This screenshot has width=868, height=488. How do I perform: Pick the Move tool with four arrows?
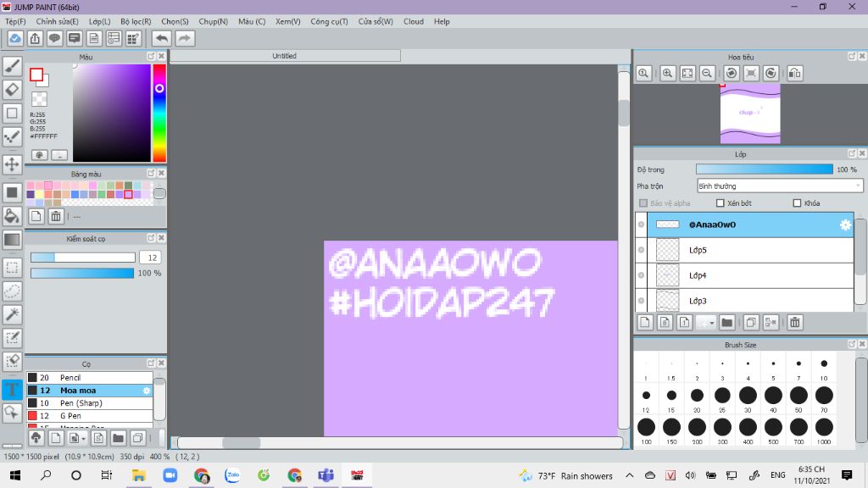coord(12,164)
